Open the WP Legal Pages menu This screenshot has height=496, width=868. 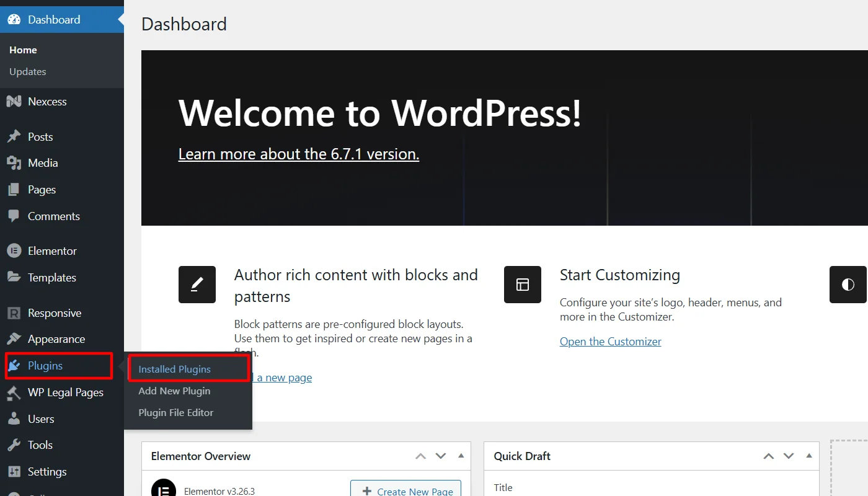point(62,392)
